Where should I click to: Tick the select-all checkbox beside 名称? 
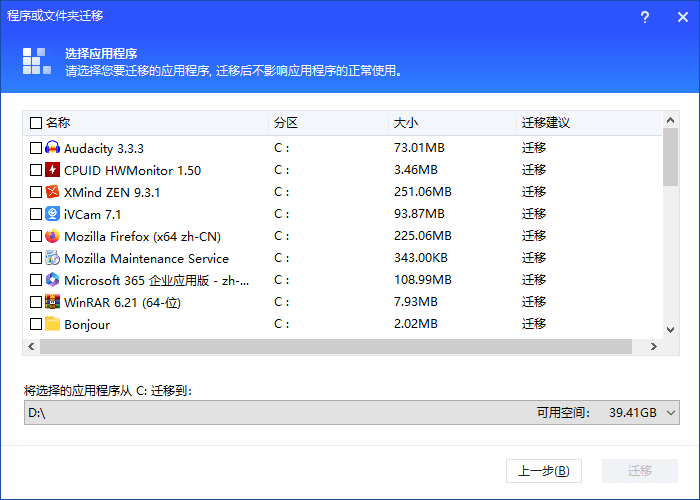pos(36,123)
